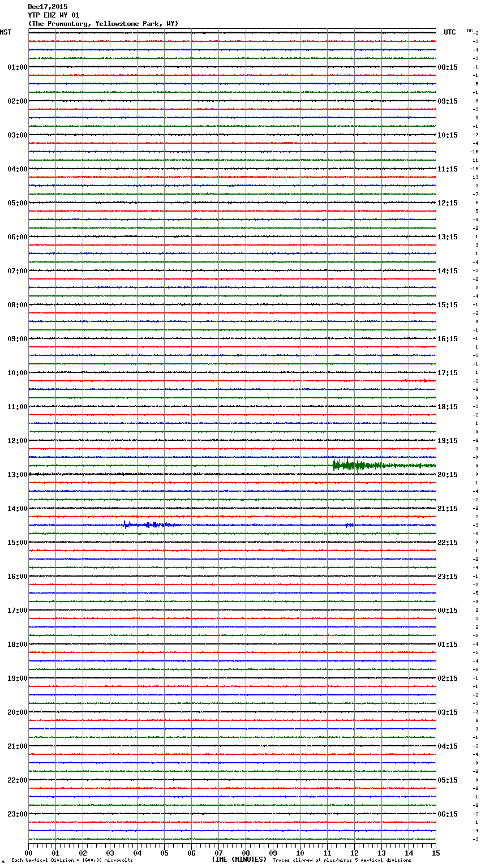Click the bottom-axis minute label '03'

110,853
